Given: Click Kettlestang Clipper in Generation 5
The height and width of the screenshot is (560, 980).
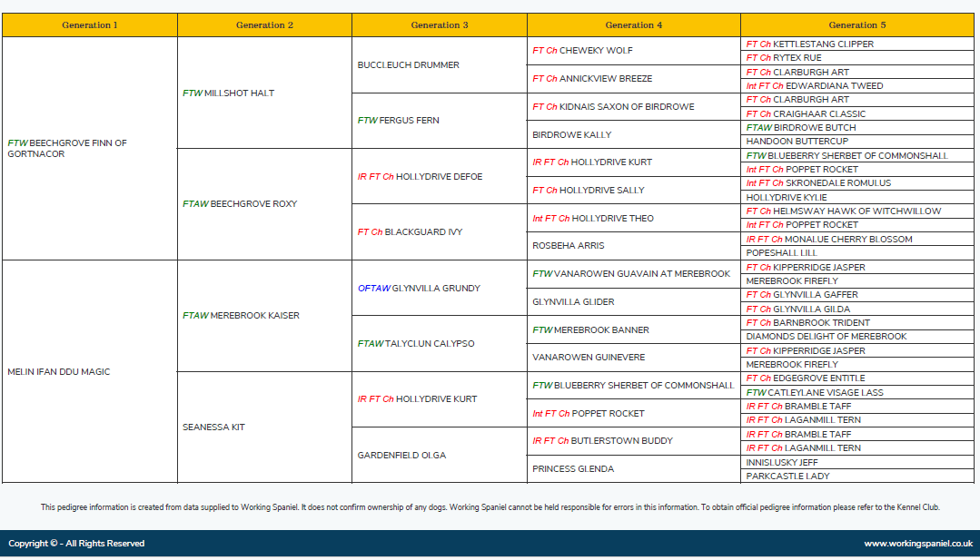Looking at the screenshot, I should coord(823,44).
